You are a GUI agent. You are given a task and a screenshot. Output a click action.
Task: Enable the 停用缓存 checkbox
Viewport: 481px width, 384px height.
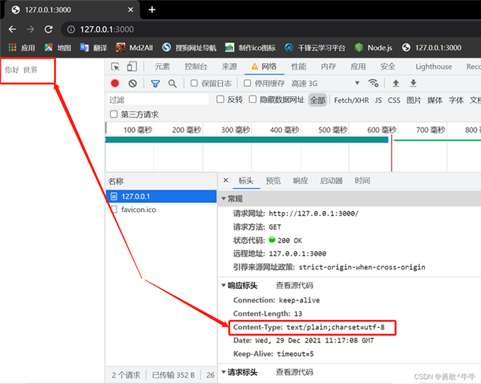(247, 83)
